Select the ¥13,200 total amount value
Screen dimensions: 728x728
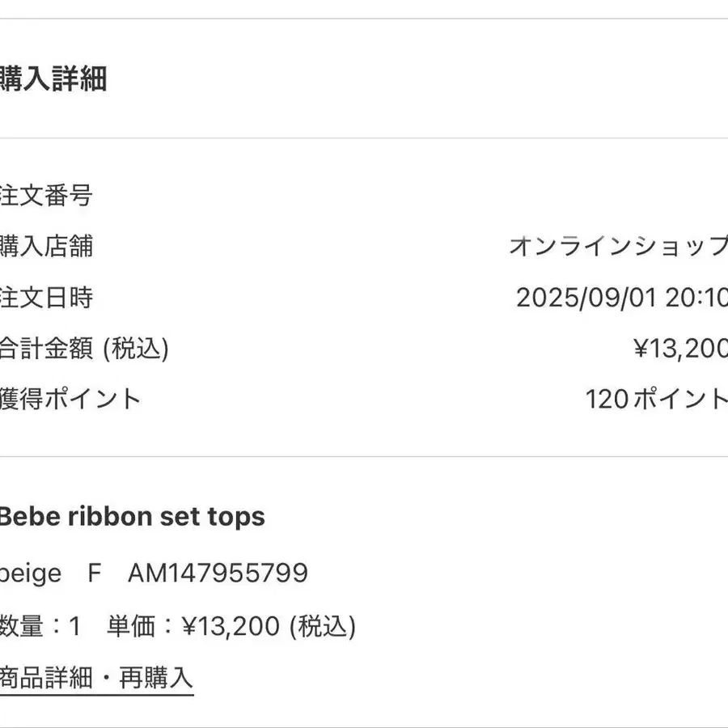[679, 349]
